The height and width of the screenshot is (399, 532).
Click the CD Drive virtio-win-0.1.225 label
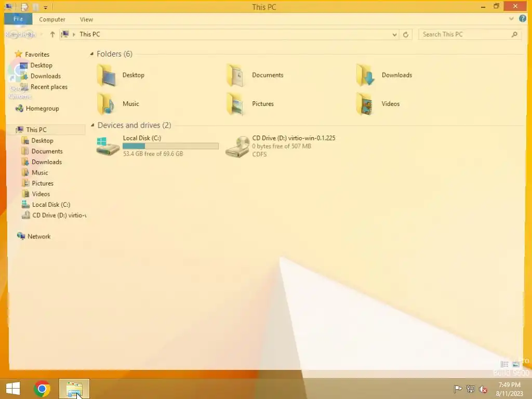click(x=294, y=138)
